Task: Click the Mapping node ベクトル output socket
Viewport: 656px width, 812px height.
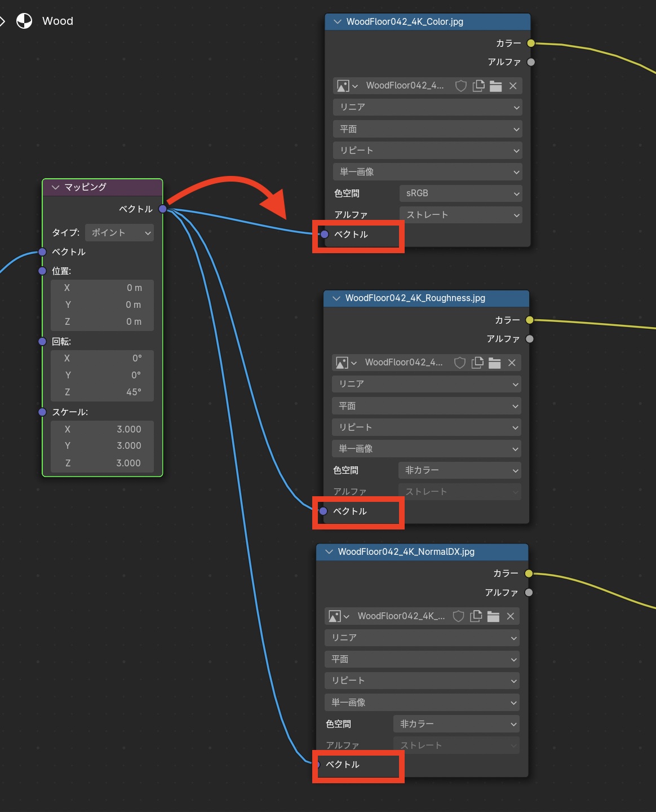Action: click(163, 209)
